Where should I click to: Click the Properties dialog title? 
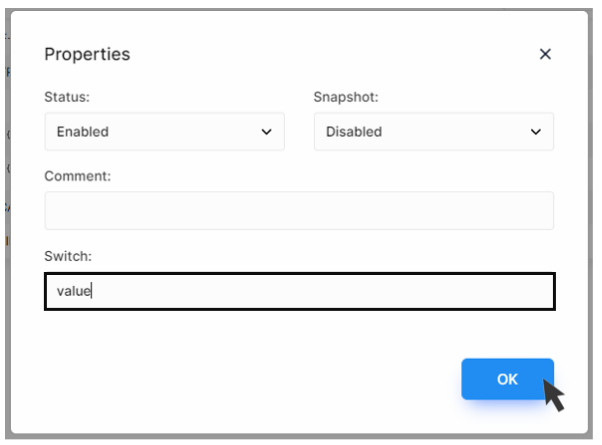tap(87, 54)
